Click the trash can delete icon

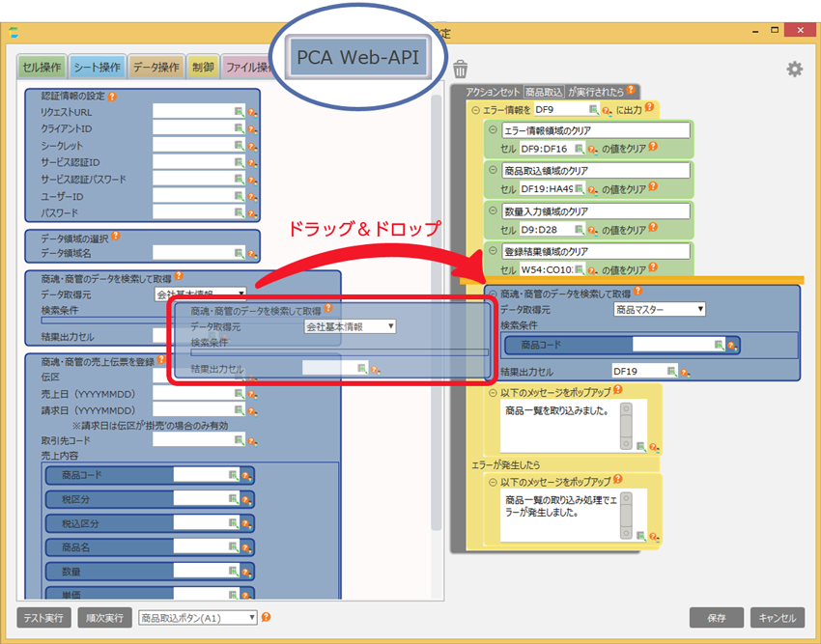coord(460,69)
